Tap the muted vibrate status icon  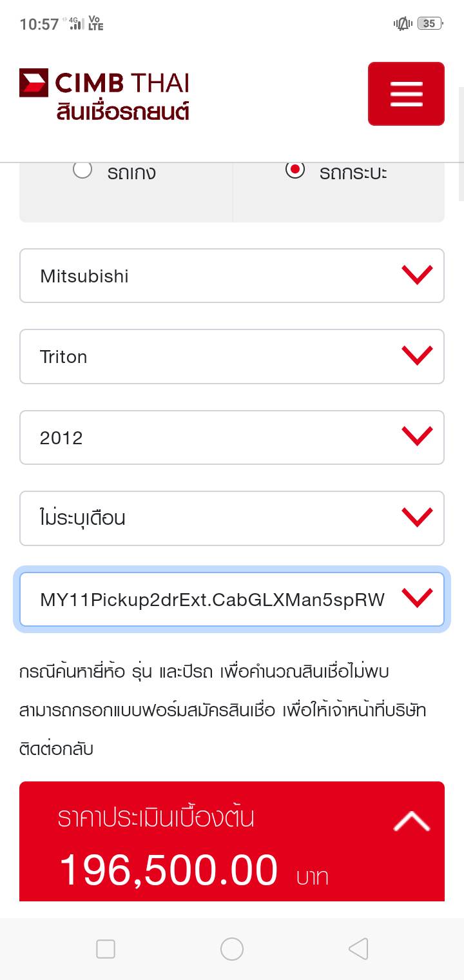point(403,24)
